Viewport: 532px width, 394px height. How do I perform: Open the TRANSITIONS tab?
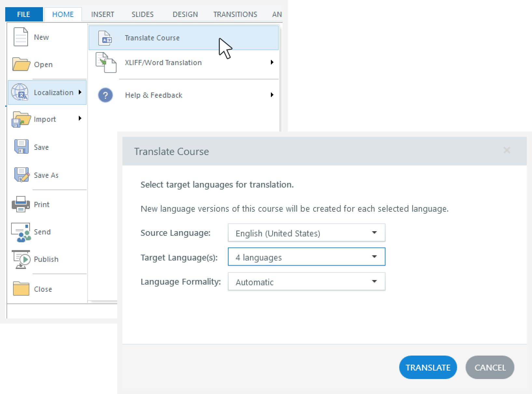[x=235, y=14]
